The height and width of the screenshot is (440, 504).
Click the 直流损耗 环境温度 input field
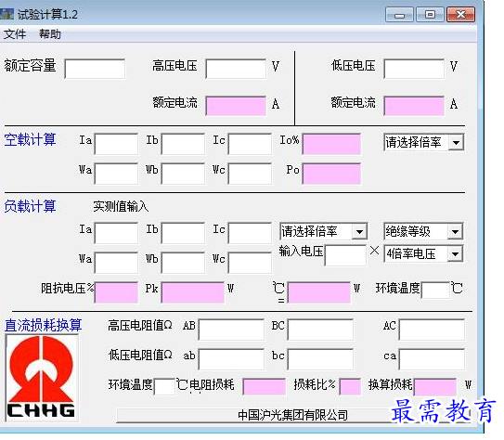click(x=164, y=387)
